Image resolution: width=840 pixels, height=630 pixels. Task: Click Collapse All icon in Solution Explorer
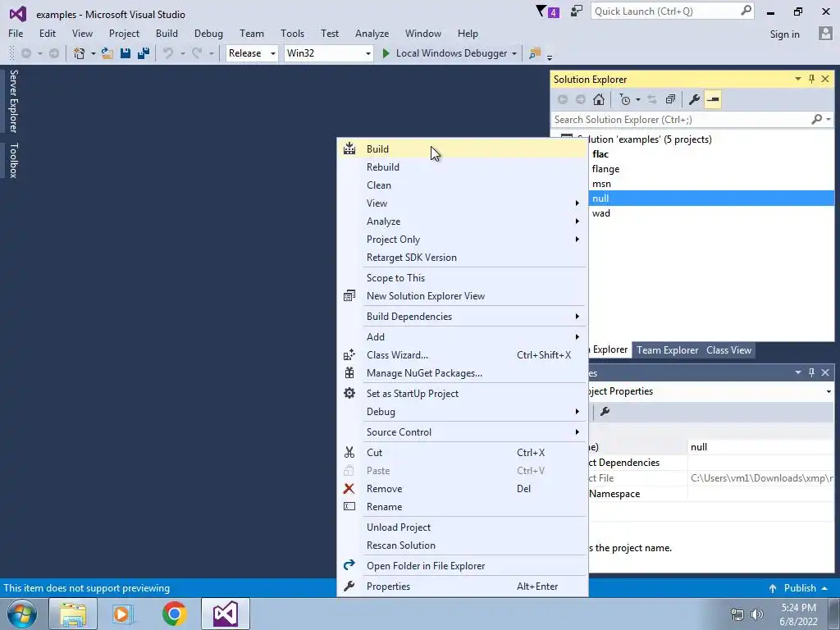(x=670, y=99)
